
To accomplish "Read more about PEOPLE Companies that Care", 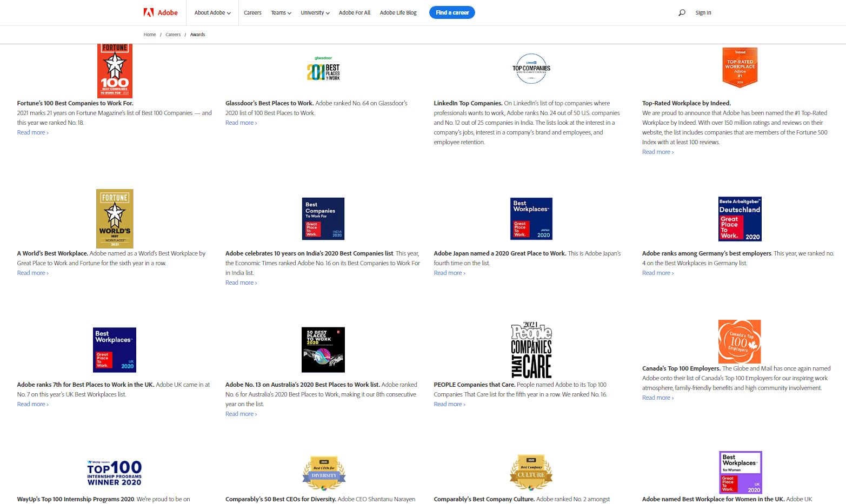I will 450,404.
